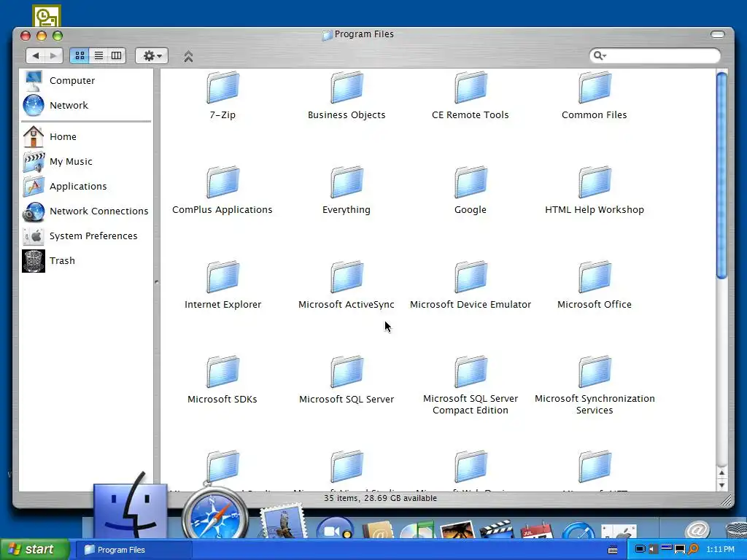747x560 pixels.
Task: Select Network in the sidebar
Action: (x=55, y=105)
